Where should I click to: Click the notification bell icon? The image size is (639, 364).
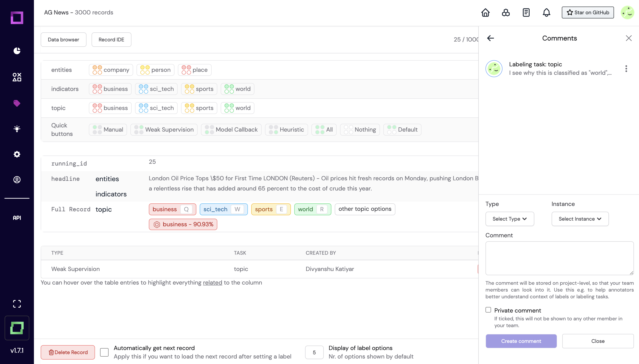click(x=546, y=13)
